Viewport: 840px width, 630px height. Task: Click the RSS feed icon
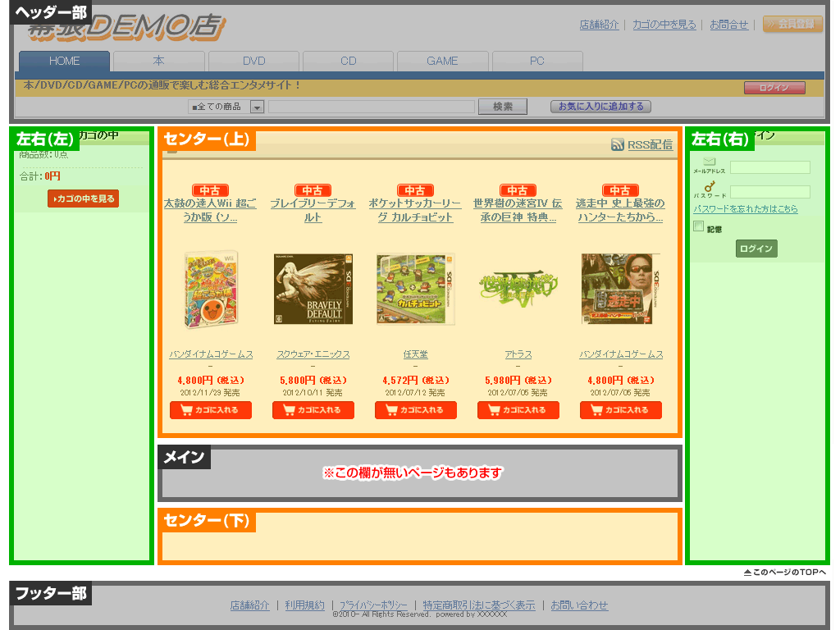[x=617, y=144]
